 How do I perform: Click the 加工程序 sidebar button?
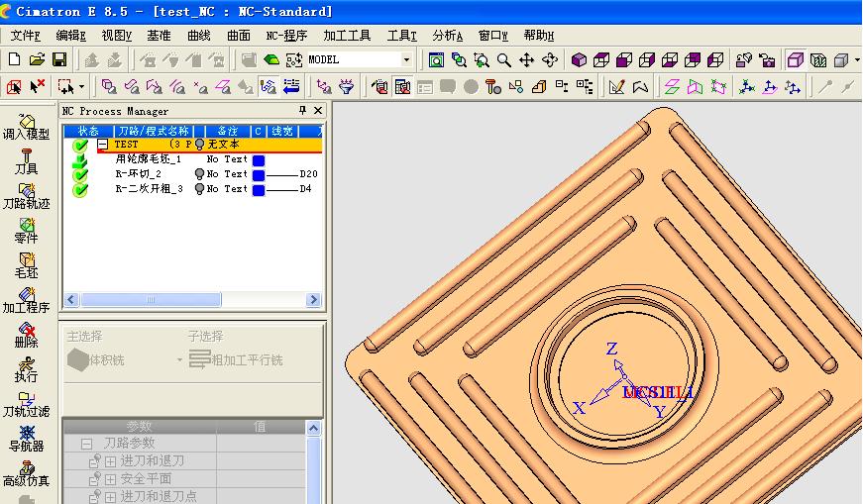pos(26,301)
